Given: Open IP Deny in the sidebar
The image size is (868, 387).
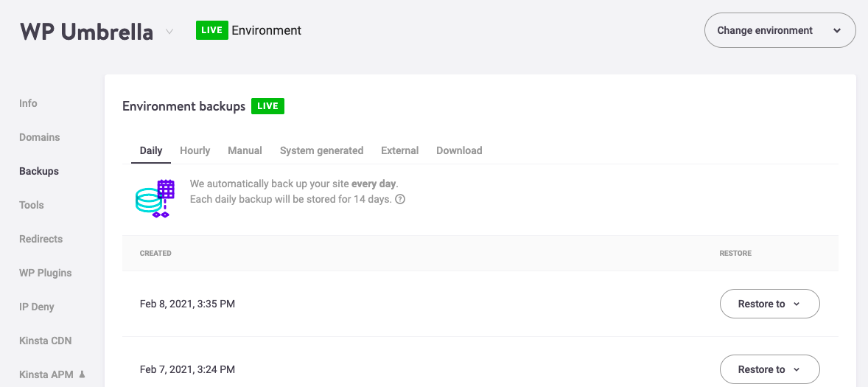Looking at the screenshot, I should (37, 307).
